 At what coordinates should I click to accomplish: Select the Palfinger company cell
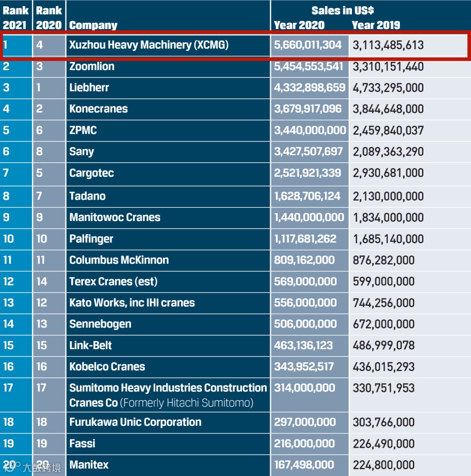pos(168,239)
